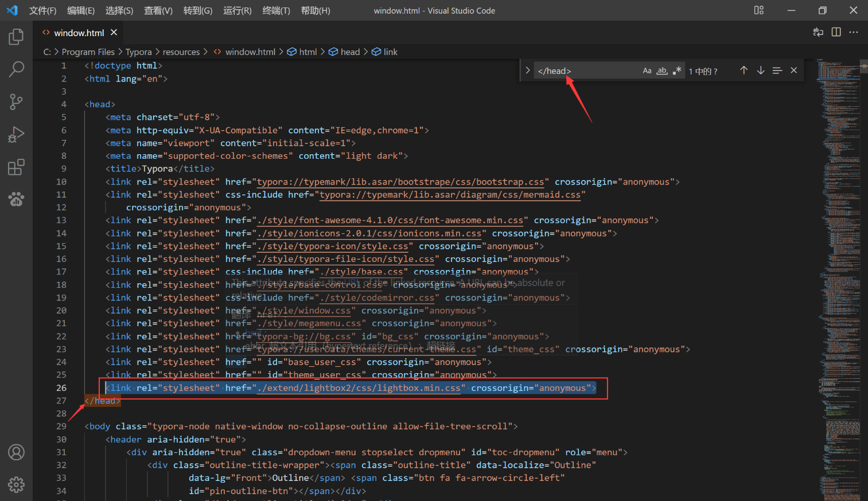Follow lightbox.min.css link on line 26
The height and width of the screenshot is (501, 868).
pyautogui.click(x=359, y=388)
